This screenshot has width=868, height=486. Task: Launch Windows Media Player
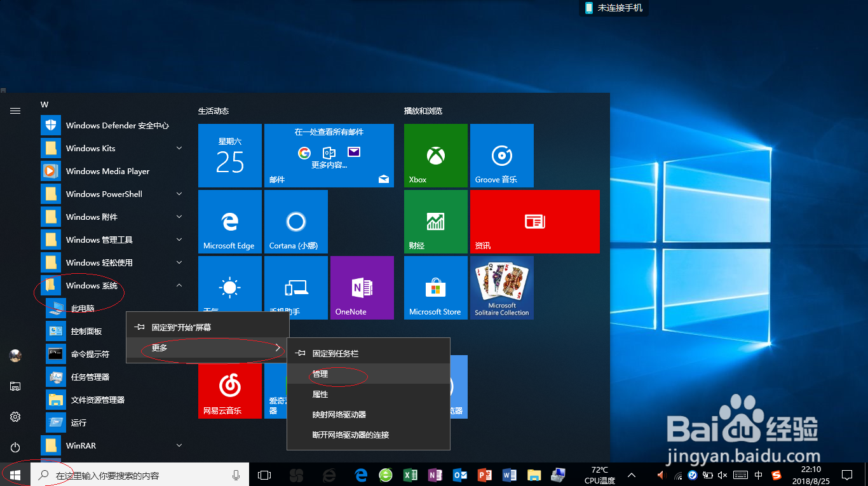coord(113,171)
